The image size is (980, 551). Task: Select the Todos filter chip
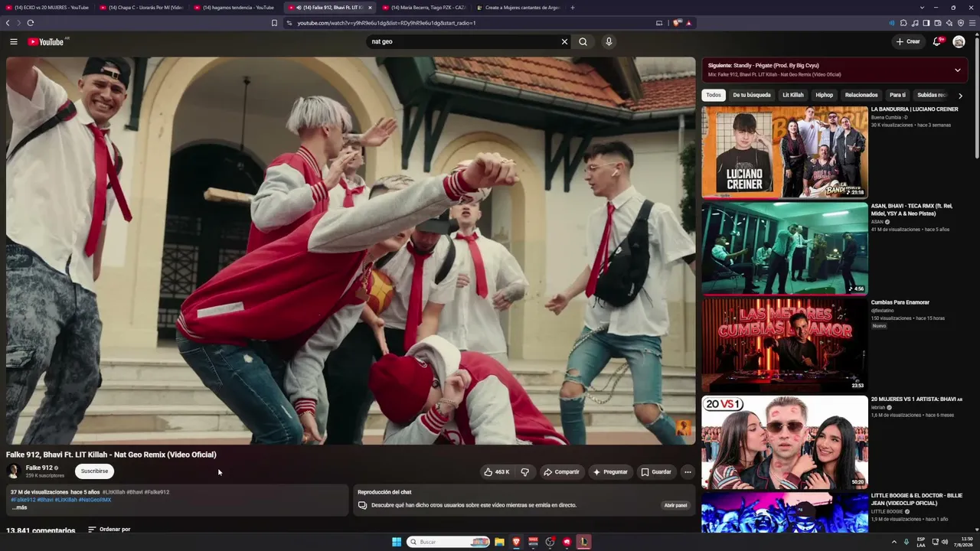tap(714, 96)
